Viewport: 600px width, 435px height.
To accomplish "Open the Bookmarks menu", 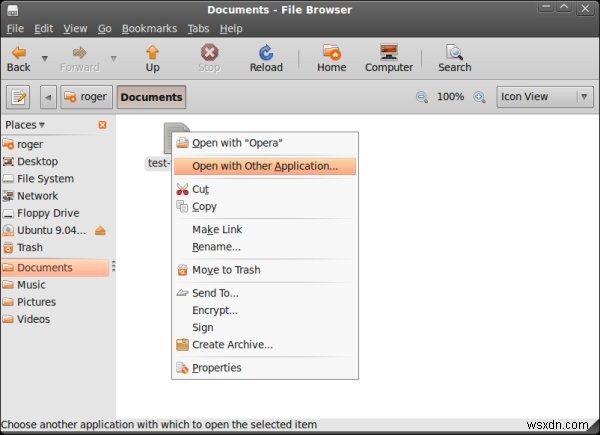I will click(x=149, y=29).
